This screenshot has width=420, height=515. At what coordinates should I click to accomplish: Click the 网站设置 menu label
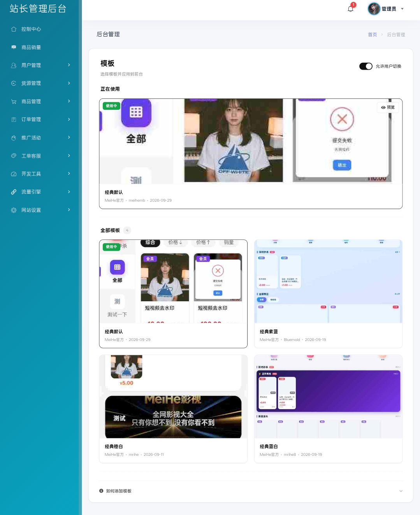[31, 210]
